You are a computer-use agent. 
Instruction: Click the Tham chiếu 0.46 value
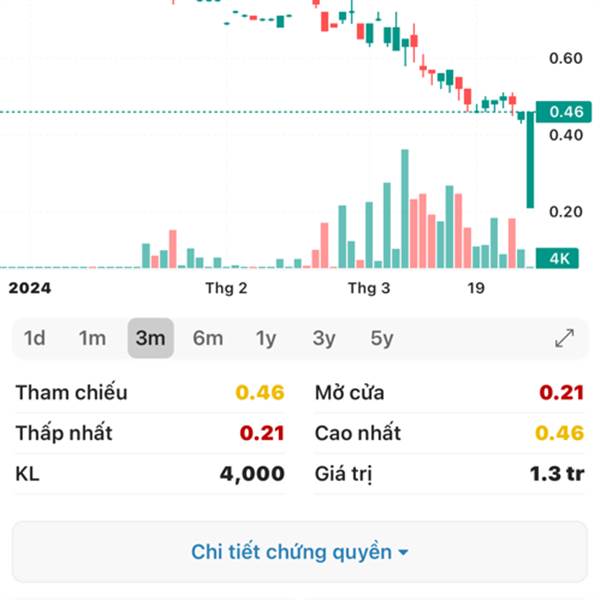click(260, 392)
